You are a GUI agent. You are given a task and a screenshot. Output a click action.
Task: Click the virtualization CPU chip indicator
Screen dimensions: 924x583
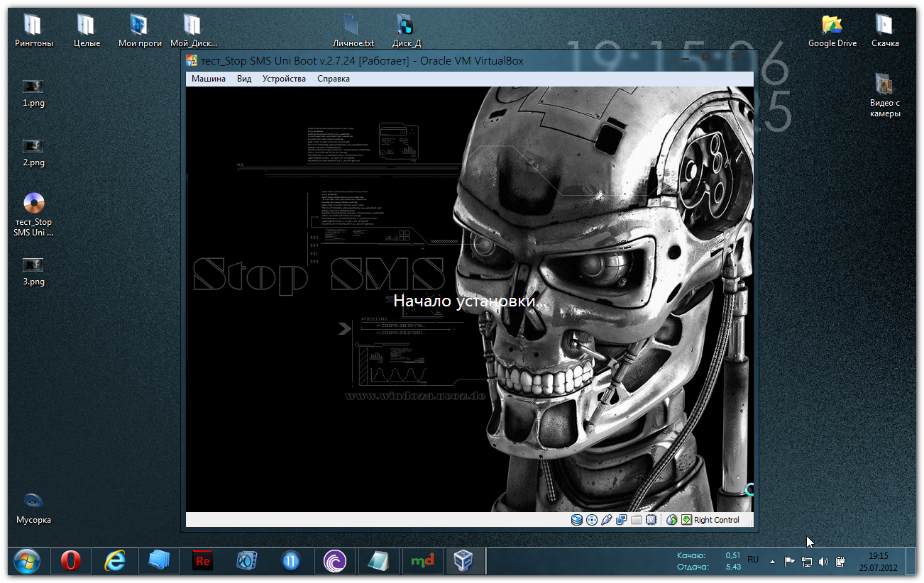(x=651, y=520)
